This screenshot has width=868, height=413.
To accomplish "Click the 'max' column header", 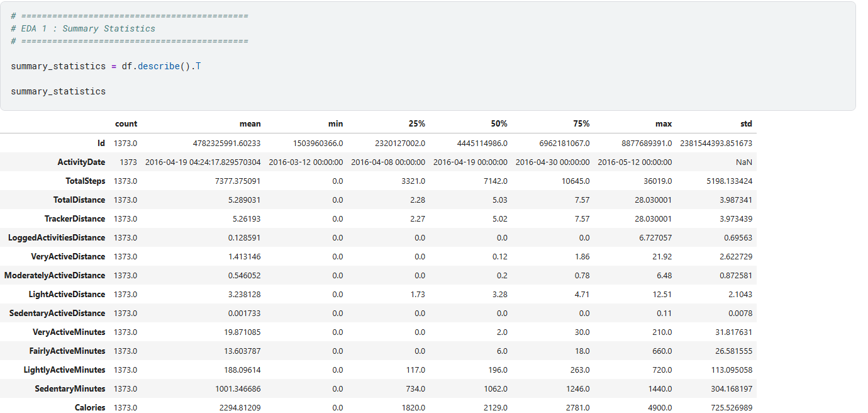I will pyautogui.click(x=664, y=124).
